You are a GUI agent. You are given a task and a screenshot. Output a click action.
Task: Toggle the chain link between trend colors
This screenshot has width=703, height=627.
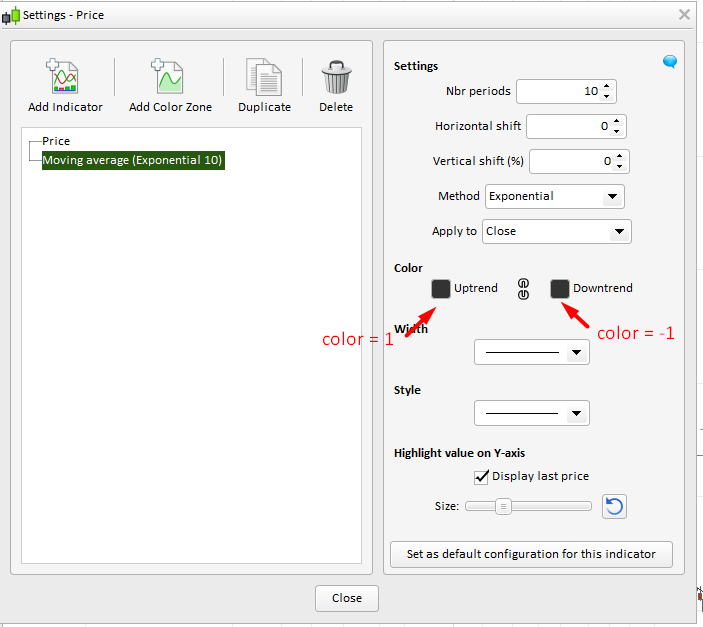pos(523,289)
